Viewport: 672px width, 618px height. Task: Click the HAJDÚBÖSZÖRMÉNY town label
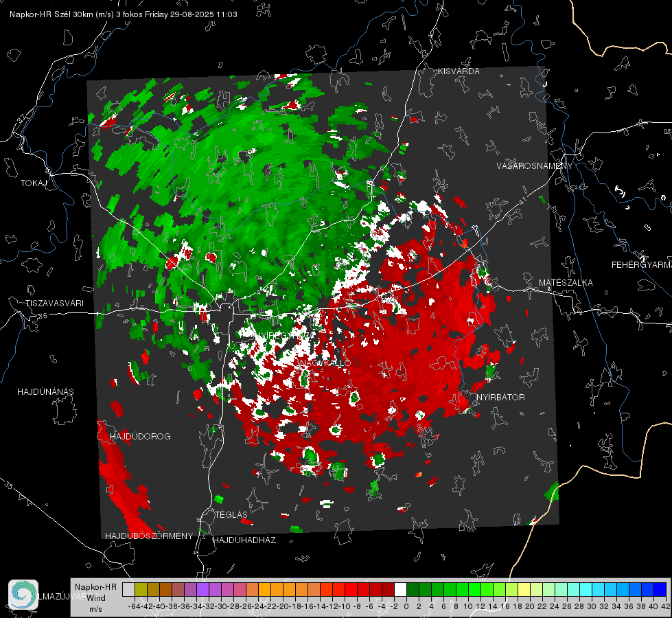(149, 536)
